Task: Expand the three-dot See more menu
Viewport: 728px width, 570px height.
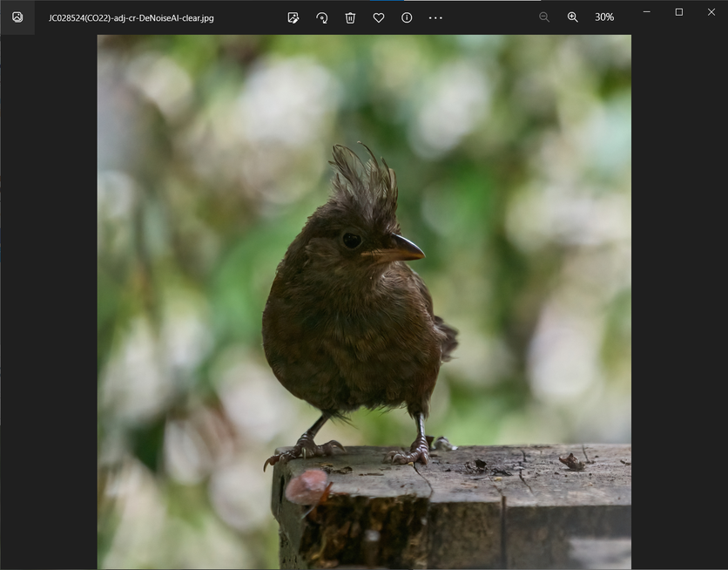Action: click(435, 17)
